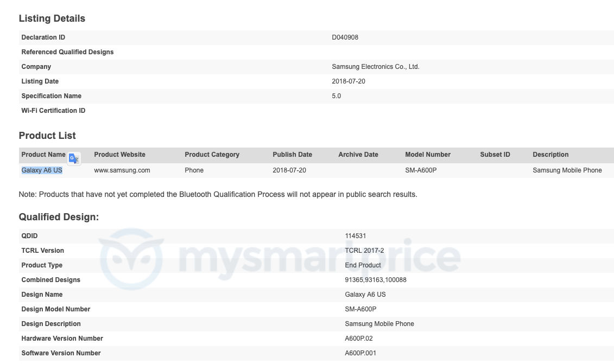Click the Design Model Number label
Screen dimensions: 614x364
click(x=56, y=309)
